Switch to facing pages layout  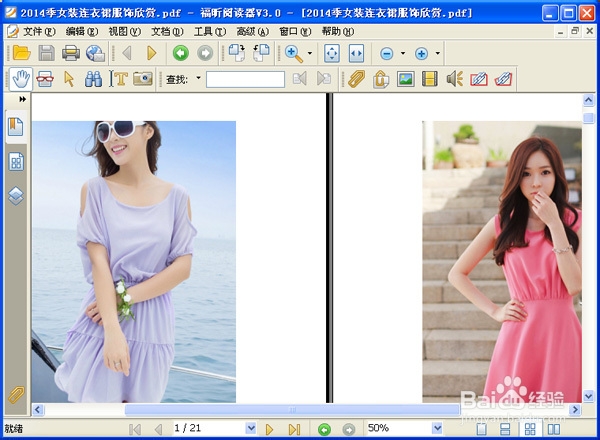coord(554,429)
